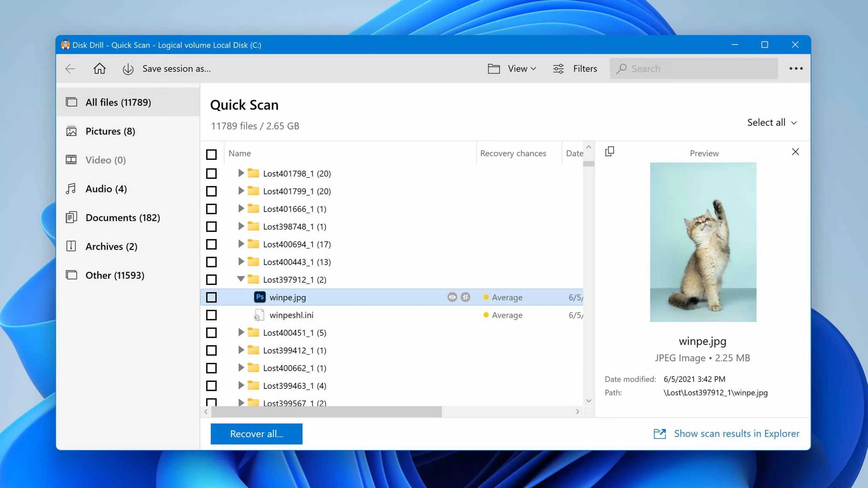Click the cat preview thumbnail
Screen dimensions: 868x488
pos(703,242)
